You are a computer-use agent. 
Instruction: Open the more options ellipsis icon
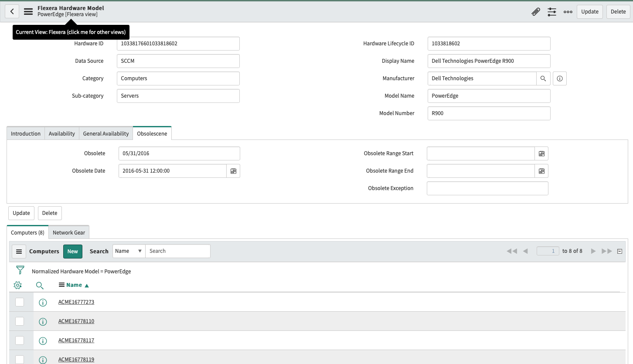pyautogui.click(x=568, y=12)
